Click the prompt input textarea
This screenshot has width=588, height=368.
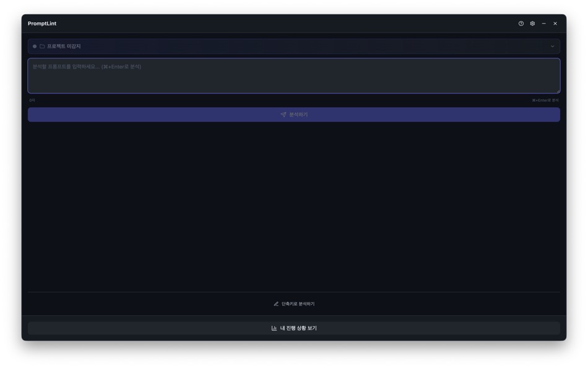[x=293, y=74]
